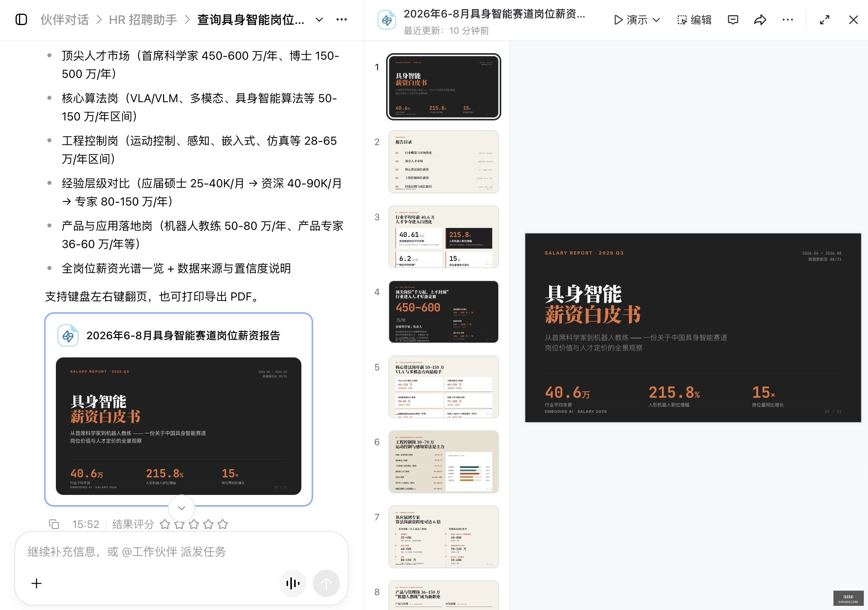Select slide 7 thumbnail 从应届到专家
The image size is (868, 610).
tap(444, 537)
